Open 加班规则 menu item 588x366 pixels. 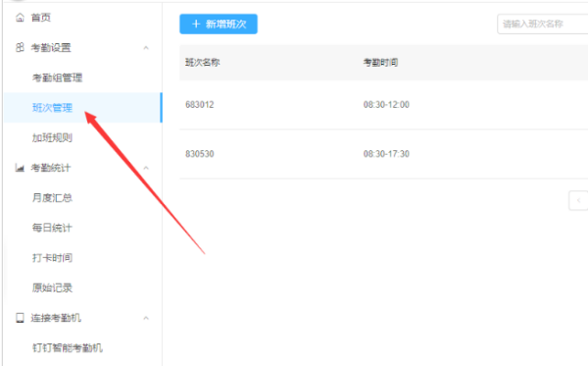point(52,137)
